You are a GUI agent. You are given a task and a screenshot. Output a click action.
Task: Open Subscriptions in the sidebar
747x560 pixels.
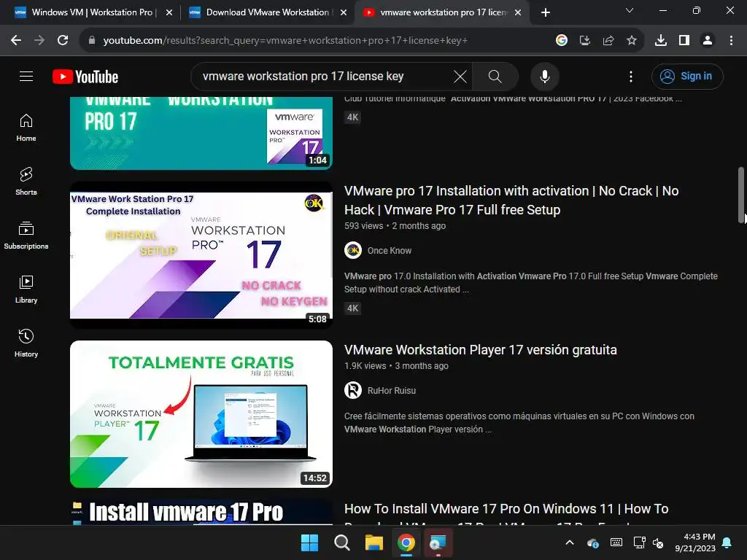point(26,236)
